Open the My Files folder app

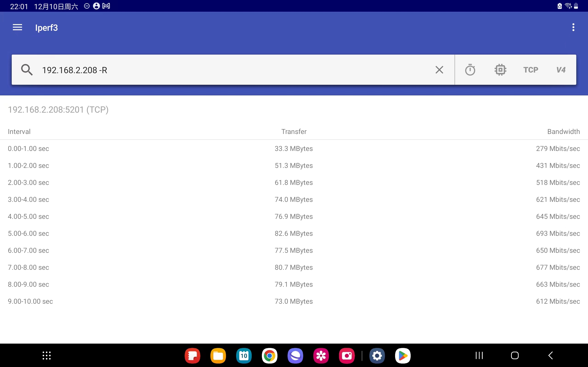pyautogui.click(x=218, y=356)
